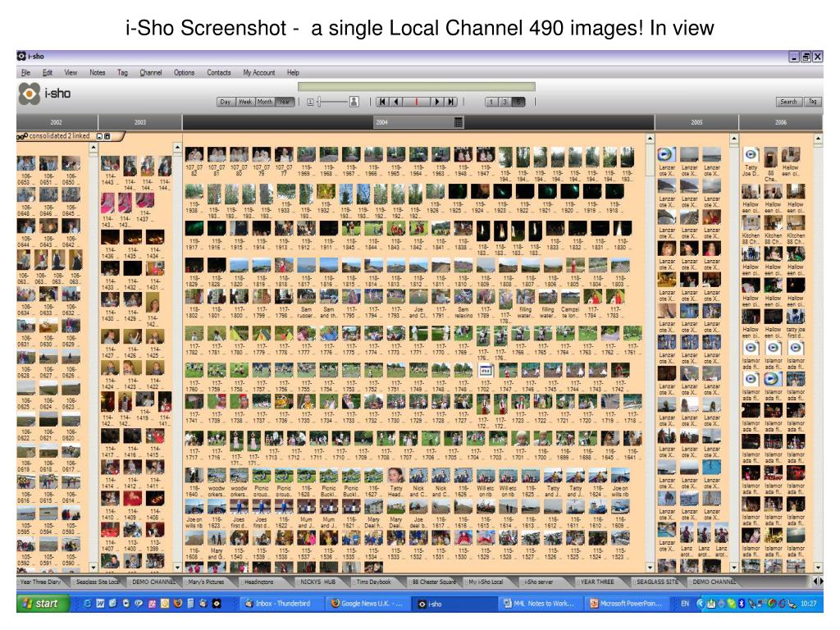Jump to first item with skip-back button

tap(382, 102)
